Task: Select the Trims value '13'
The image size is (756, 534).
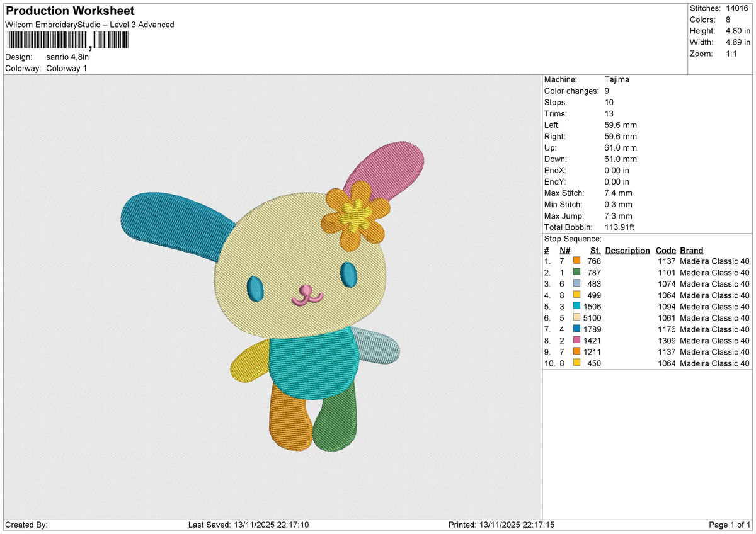Action: point(609,114)
